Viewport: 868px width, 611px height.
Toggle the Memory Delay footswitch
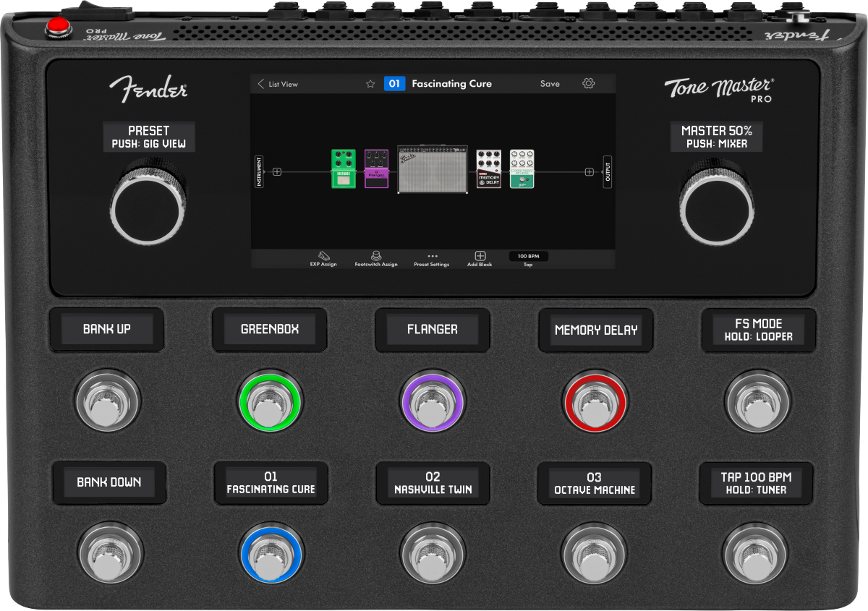point(595,403)
